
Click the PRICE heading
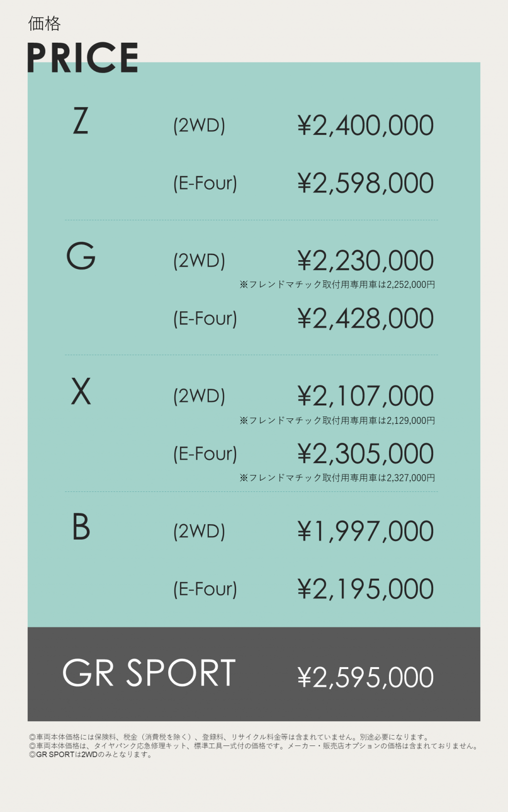click(x=82, y=58)
